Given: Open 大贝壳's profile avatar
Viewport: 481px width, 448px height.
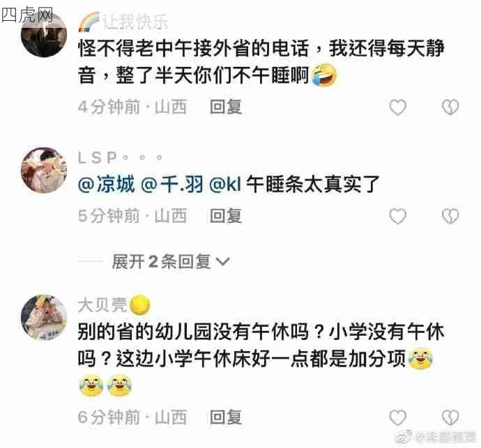Looking at the screenshot, I should (44, 318).
